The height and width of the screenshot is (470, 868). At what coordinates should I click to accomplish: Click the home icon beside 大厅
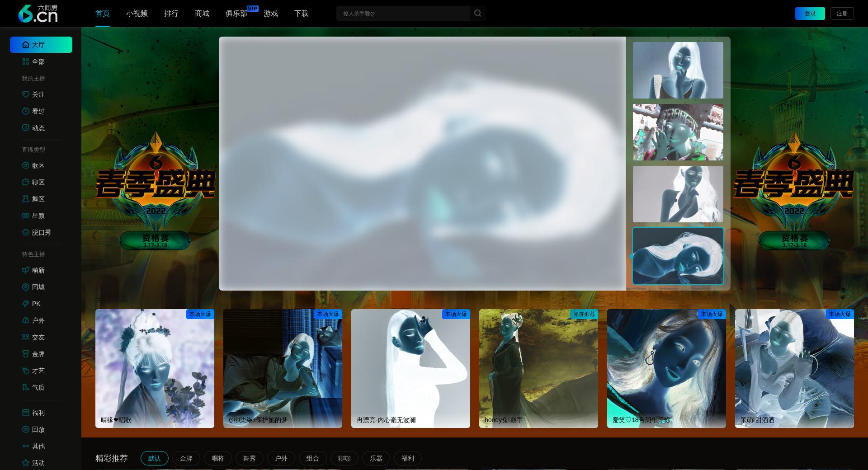pyautogui.click(x=26, y=45)
